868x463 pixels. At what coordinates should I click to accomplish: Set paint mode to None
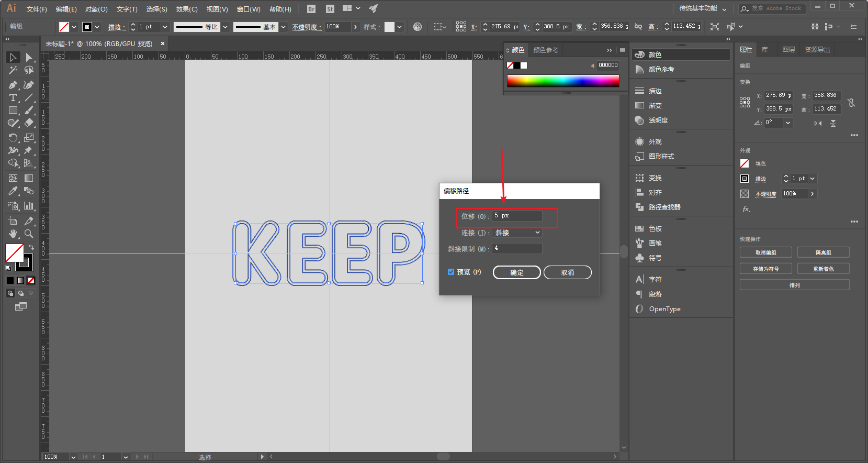(31, 280)
